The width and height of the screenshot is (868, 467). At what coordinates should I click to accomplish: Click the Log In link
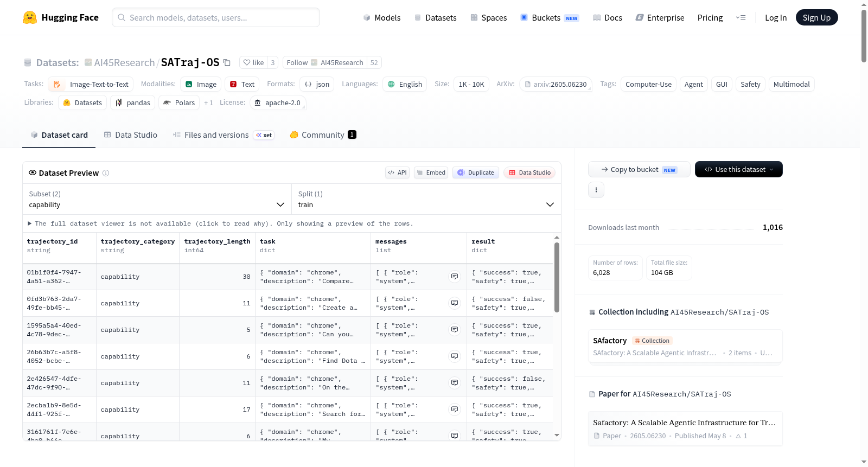(x=776, y=17)
